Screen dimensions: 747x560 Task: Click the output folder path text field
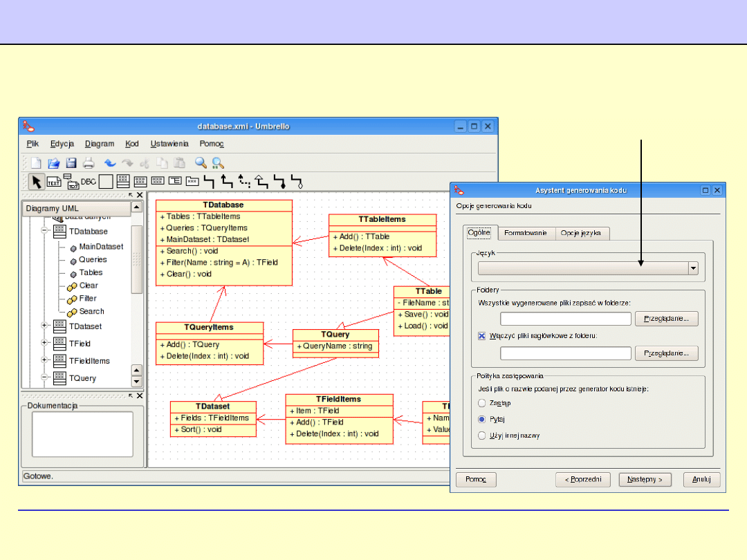(565, 319)
